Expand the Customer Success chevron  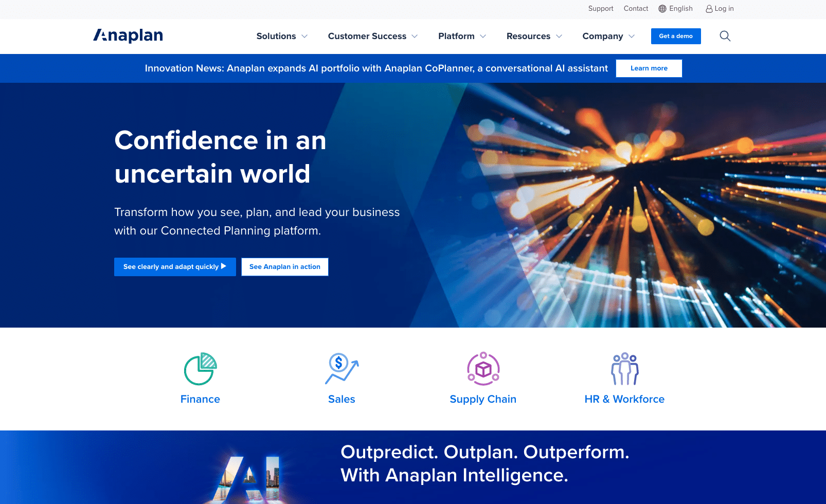tap(415, 37)
